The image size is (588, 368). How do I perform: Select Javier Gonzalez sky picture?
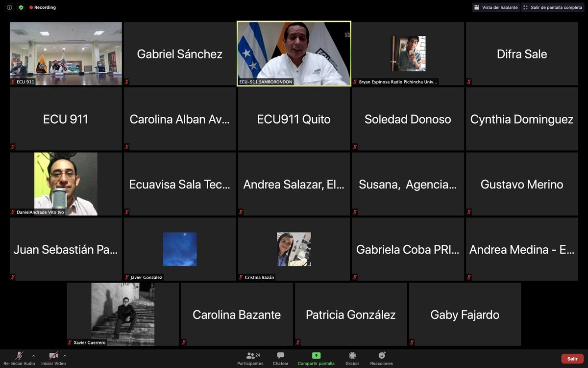pos(180,249)
